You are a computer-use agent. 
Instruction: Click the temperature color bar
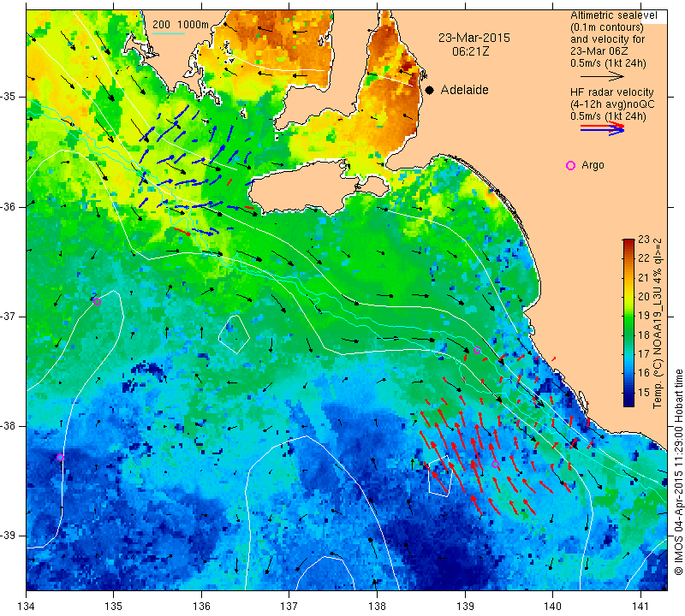click(628, 323)
